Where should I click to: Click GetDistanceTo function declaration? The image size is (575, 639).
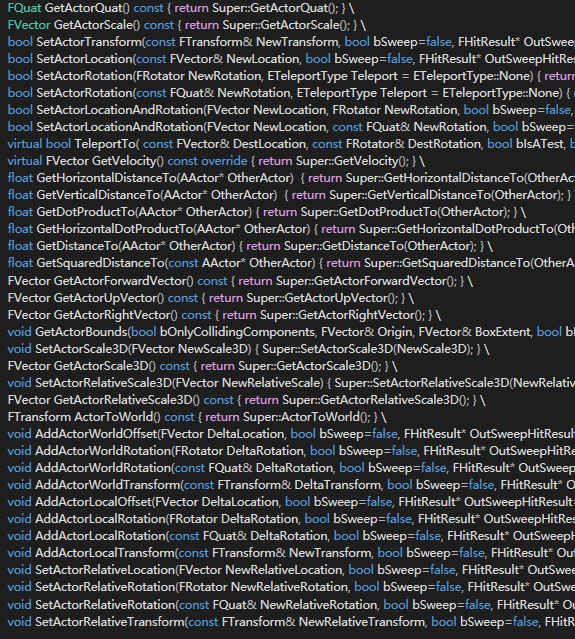click(77, 246)
